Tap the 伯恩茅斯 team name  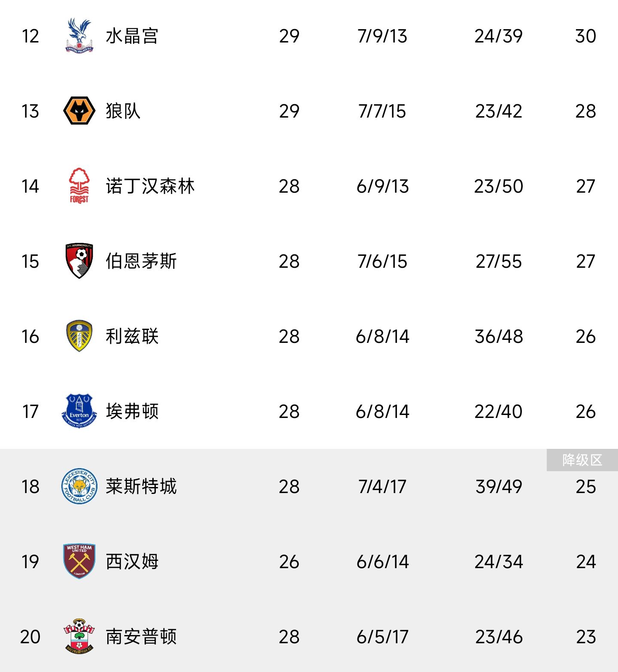(141, 261)
